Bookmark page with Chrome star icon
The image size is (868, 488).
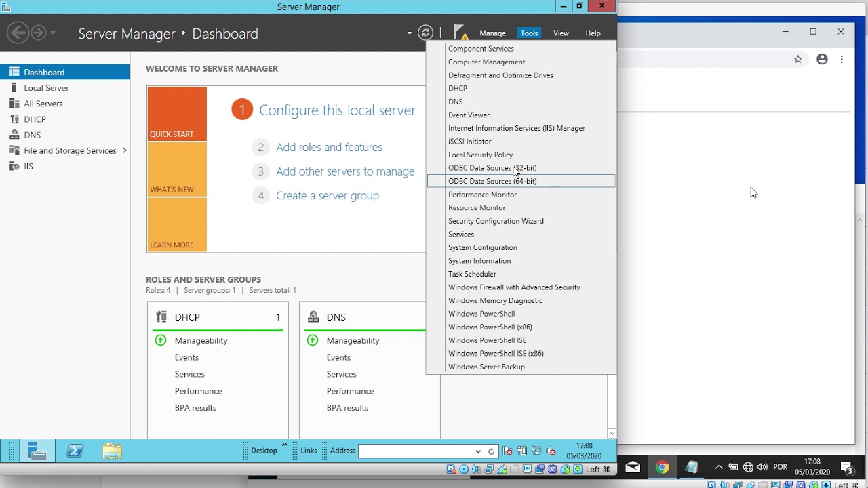point(798,59)
